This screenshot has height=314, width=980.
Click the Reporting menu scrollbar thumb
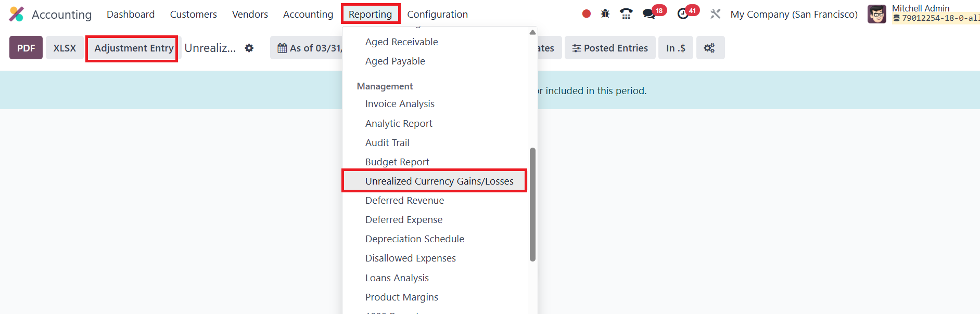click(532, 204)
